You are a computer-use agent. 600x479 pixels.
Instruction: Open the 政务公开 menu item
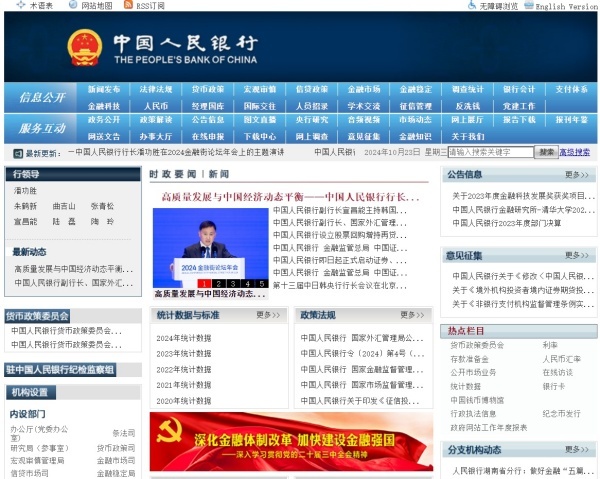[x=104, y=120]
